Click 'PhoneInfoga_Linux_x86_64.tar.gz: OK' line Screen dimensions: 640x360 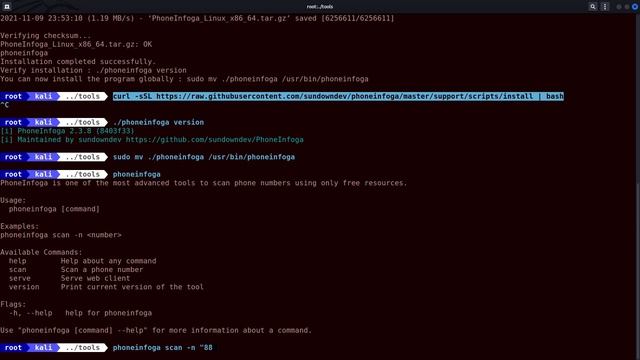(x=76, y=44)
